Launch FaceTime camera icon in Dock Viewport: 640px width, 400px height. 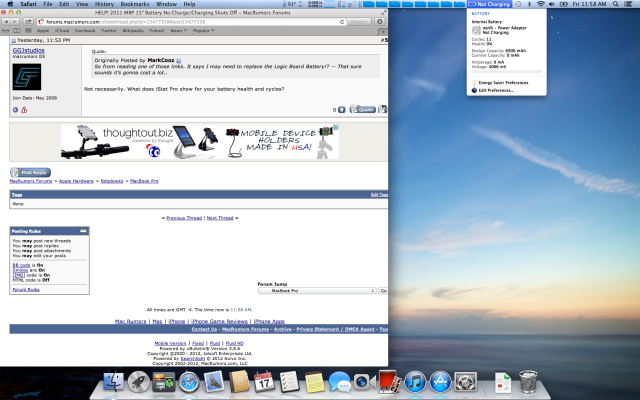pos(364,382)
